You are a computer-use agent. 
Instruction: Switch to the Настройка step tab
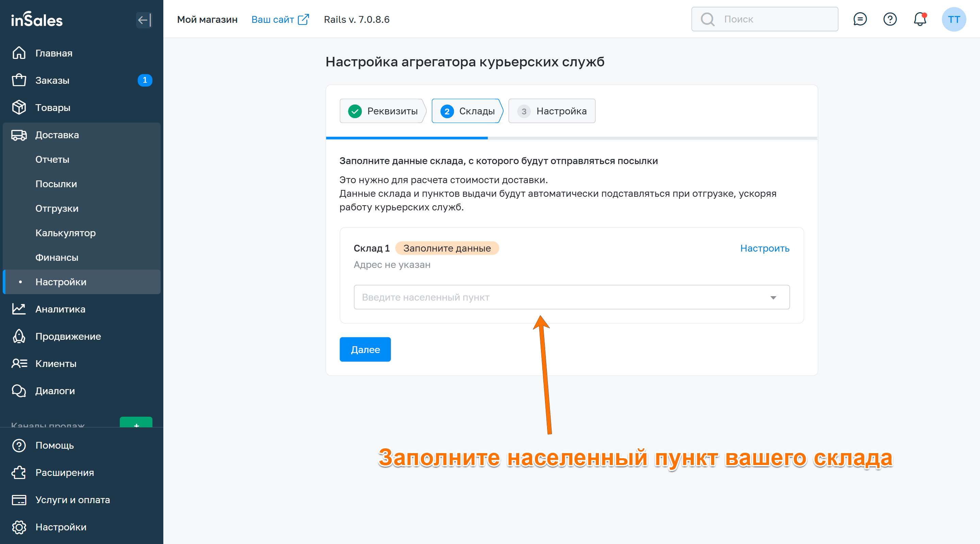(552, 111)
